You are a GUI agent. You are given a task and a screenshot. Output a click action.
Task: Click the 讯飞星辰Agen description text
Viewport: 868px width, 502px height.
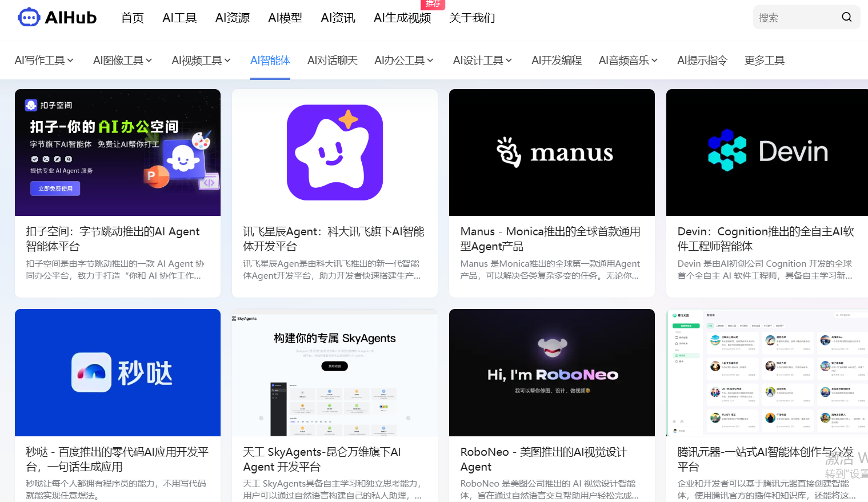pyautogui.click(x=332, y=270)
